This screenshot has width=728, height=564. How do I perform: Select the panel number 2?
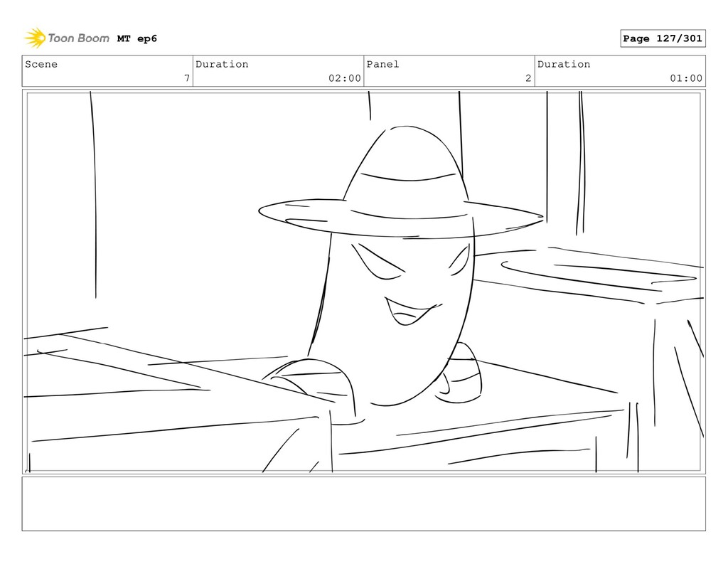(x=528, y=78)
